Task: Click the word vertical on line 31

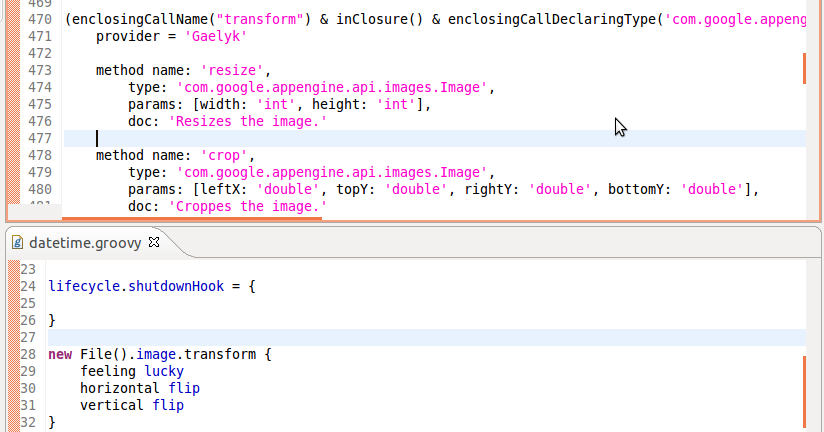Action: (x=112, y=405)
